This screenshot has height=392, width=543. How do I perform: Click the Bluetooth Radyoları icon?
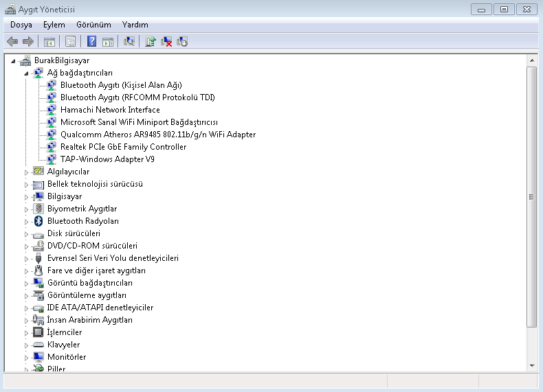pyautogui.click(x=38, y=221)
